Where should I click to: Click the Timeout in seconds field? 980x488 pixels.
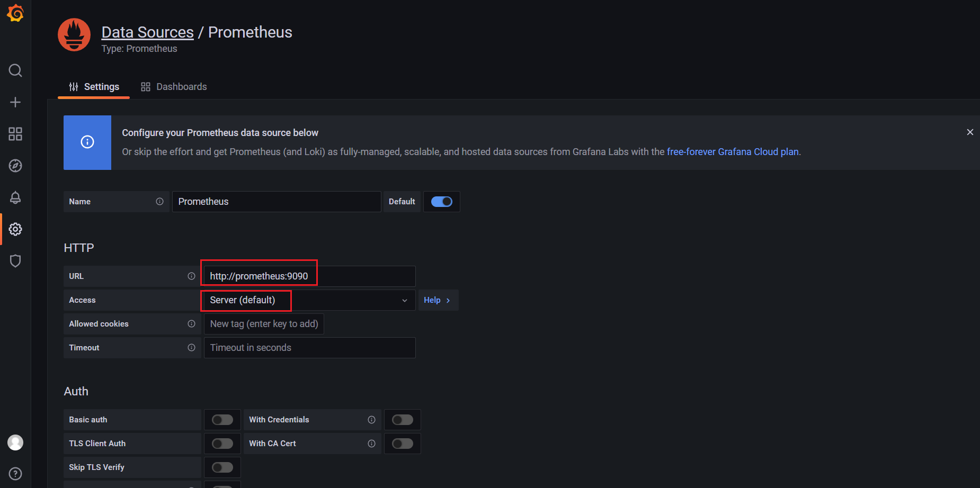(x=310, y=348)
